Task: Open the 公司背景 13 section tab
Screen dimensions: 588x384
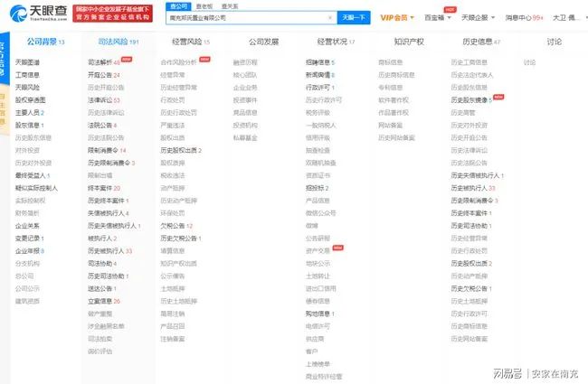Action: tap(45, 42)
